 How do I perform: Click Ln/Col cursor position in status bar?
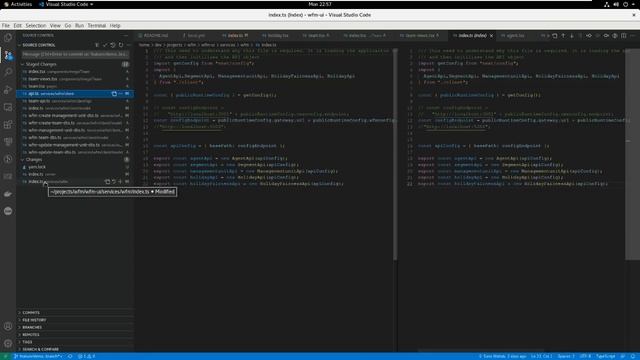pyautogui.click(x=541, y=356)
